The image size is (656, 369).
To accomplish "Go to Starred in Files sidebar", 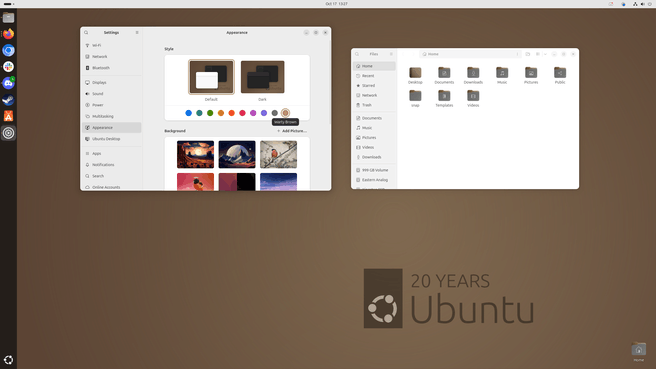I will coord(374,85).
